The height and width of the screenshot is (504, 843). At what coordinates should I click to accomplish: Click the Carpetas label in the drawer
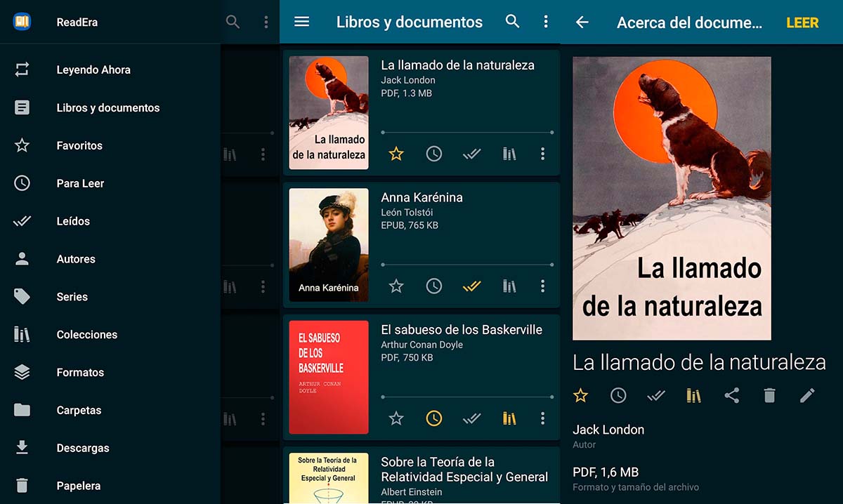(x=79, y=411)
